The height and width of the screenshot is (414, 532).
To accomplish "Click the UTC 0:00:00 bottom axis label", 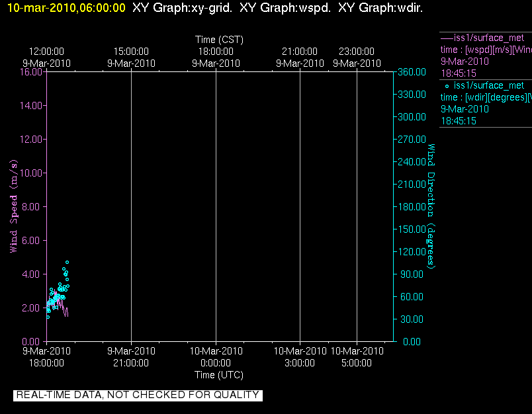I will (x=216, y=363).
